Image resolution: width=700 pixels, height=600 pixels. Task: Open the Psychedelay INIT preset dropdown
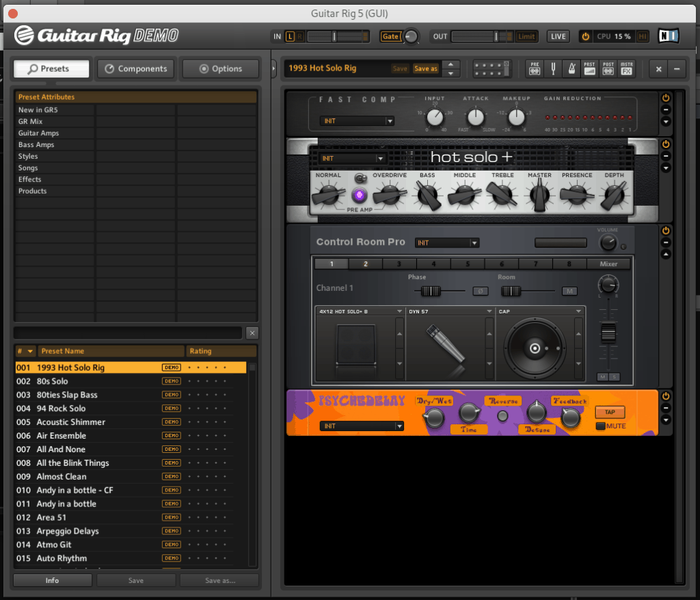pos(362,426)
